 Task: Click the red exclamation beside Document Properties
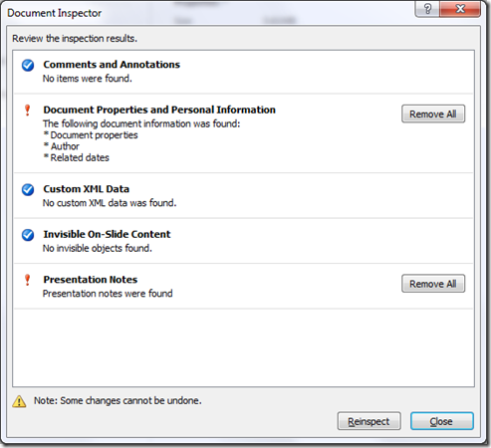pos(28,111)
